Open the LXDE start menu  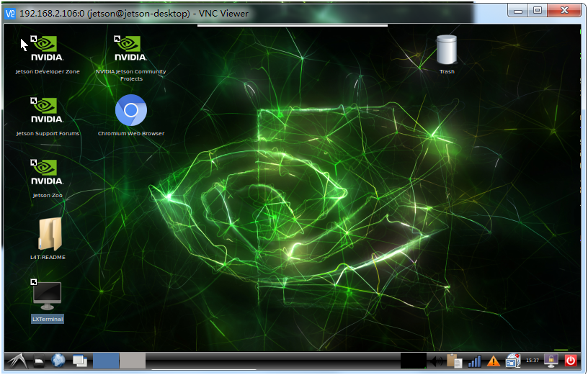pyautogui.click(x=17, y=361)
